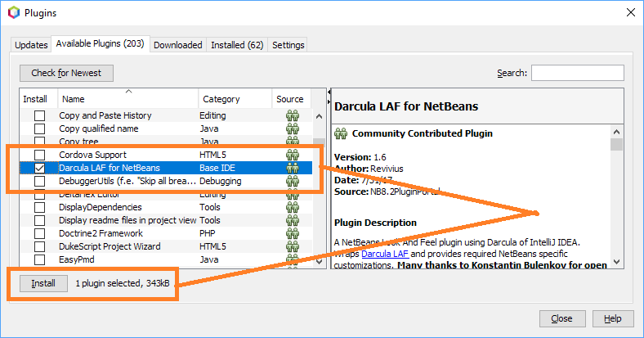Screen dimensions: 644x338
Task: Select the EasyPmd plugin row
Action: 166,260
